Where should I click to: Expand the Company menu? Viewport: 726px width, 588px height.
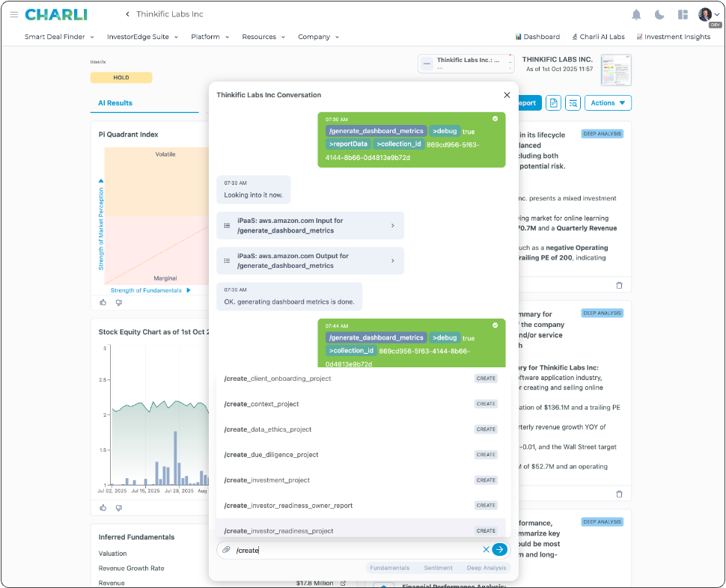click(x=319, y=37)
